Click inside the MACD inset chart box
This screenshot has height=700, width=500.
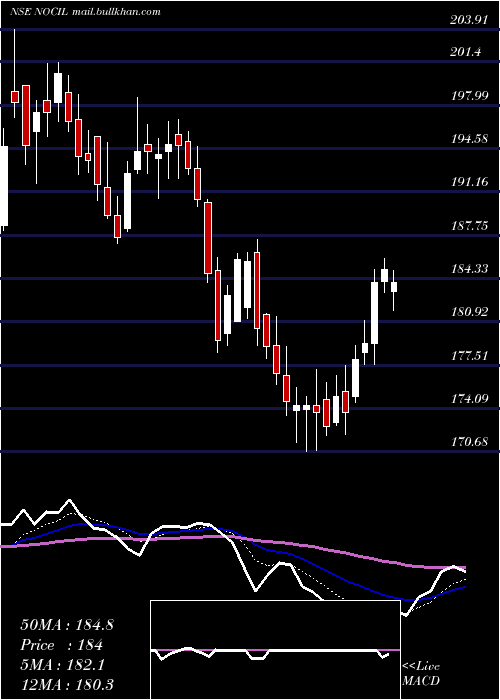pos(275,650)
